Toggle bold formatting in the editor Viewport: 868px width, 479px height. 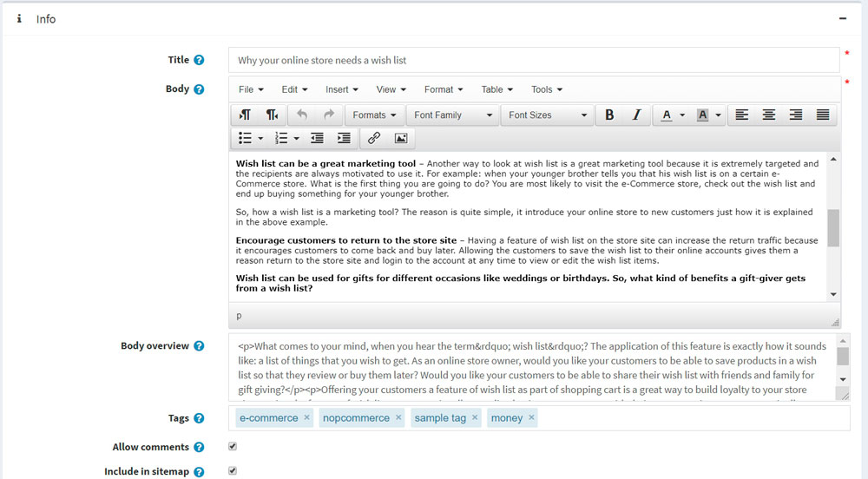tap(609, 115)
